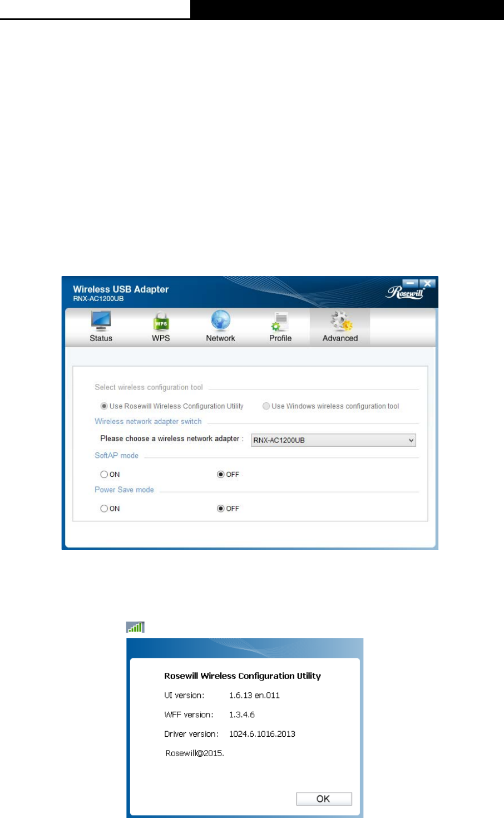The image size is (504, 818).
Task: Click the WFF version value 1.3.4.6
Action: [x=242, y=714]
